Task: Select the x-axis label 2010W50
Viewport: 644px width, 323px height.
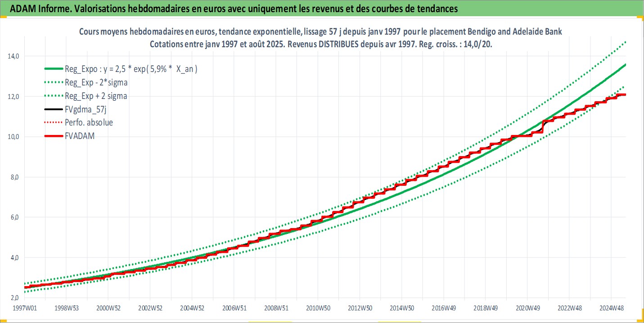Action: pyautogui.click(x=318, y=308)
